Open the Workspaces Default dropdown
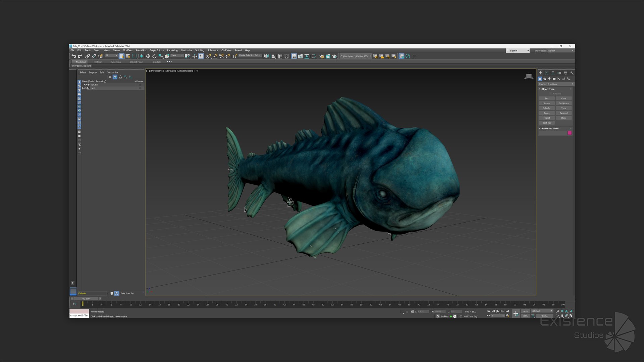The image size is (644, 362). 561,51
